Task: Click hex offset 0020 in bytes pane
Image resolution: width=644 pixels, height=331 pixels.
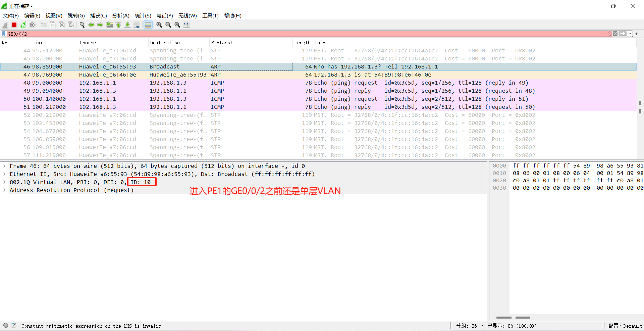Action: click(x=499, y=181)
